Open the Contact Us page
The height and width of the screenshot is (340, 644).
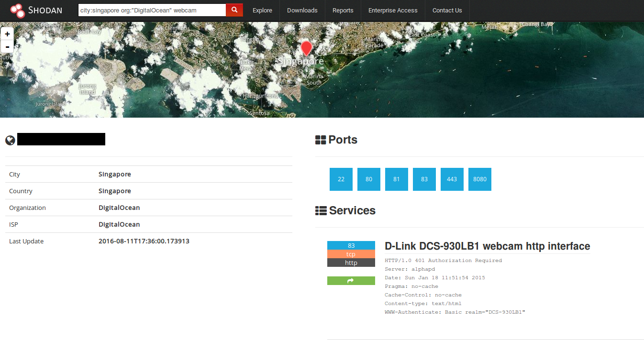click(x=447, y=11)
